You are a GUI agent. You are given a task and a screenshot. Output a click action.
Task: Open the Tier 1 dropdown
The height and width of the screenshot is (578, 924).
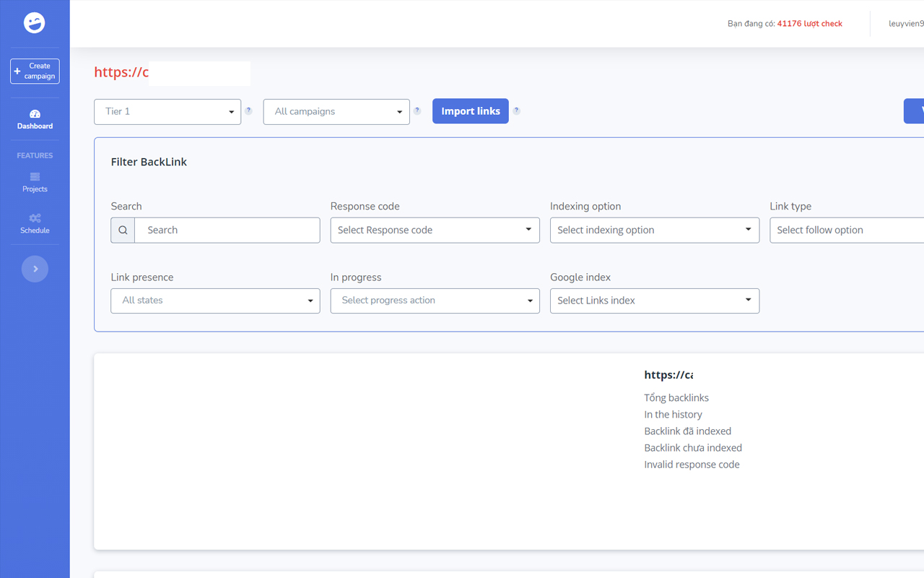pyautogui.click(x=167, y=111)
